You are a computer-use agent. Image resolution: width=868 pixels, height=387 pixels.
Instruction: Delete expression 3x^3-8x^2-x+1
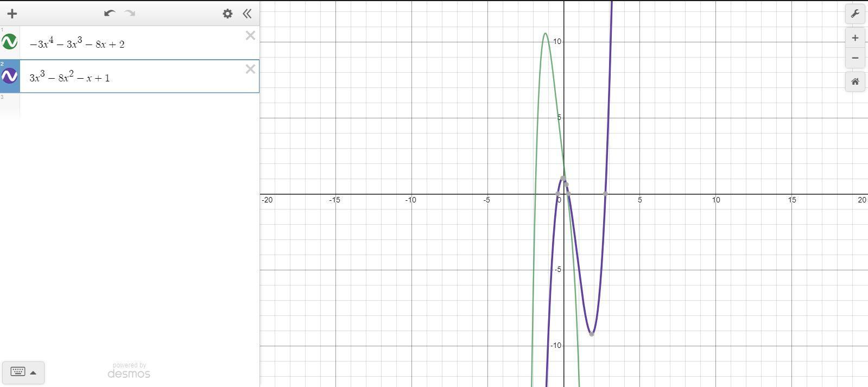point(250,69)
